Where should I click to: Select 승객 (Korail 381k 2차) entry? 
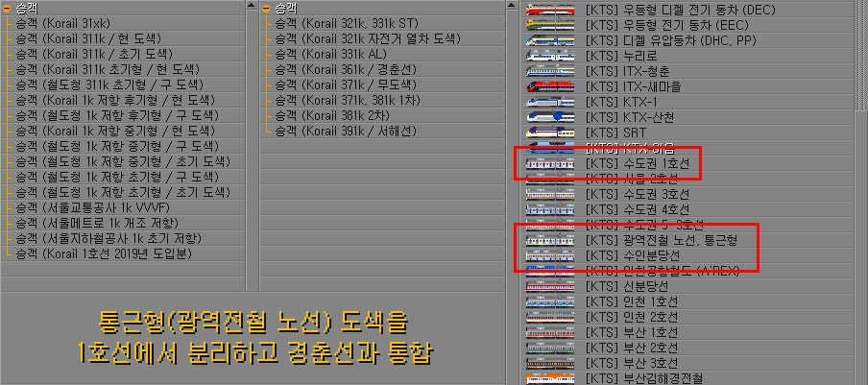click(332, 115)
